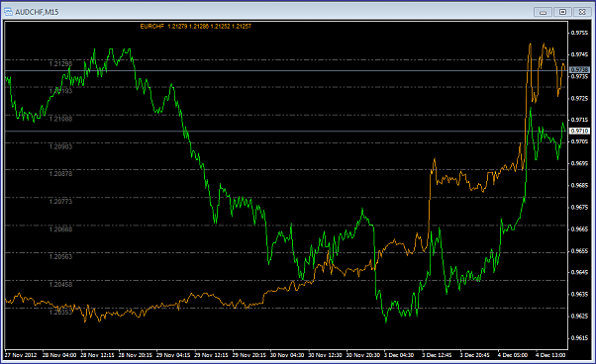596x364 pixels.
Task: Click the 0.9665 price scale label
Action: [579, 228]
